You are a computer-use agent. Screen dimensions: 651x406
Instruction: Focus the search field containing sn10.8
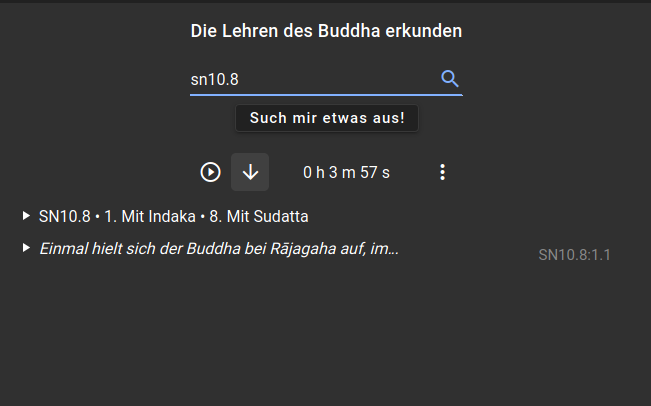(313, 79)
